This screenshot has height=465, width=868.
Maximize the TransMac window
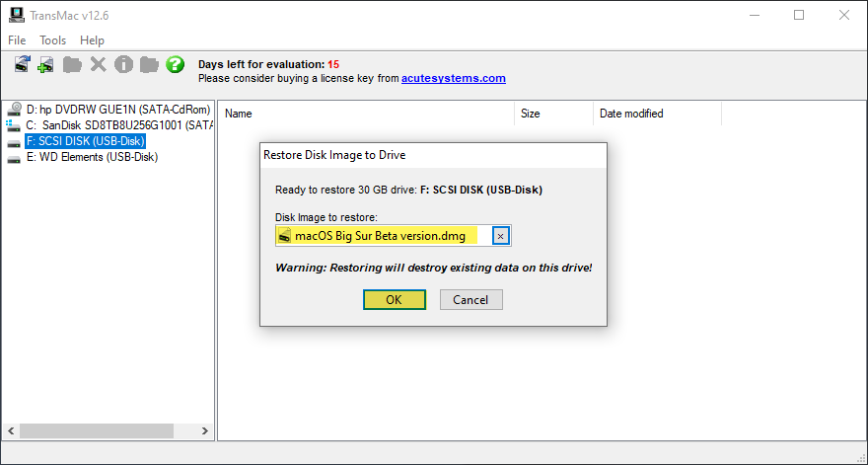click(799, 15)
